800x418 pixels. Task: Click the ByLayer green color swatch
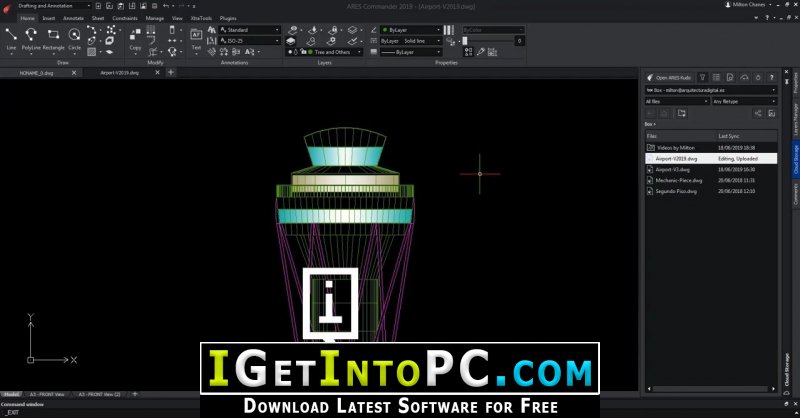point(385,30)
